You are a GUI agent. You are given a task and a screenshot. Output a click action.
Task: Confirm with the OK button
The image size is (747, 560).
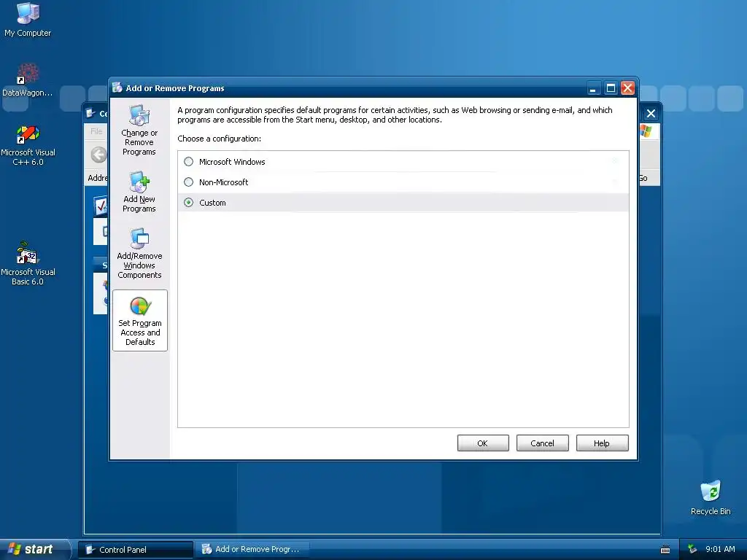point(483,443)
